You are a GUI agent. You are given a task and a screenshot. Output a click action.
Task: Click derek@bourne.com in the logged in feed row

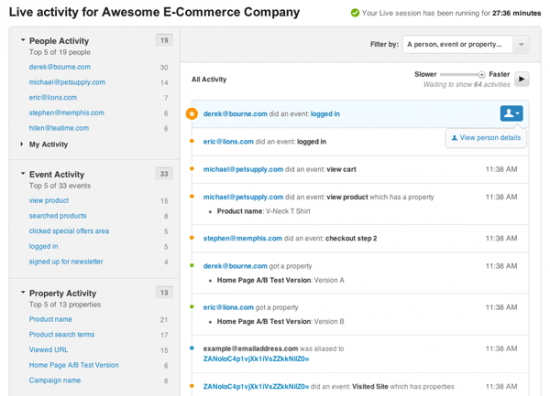click(235, 114)
